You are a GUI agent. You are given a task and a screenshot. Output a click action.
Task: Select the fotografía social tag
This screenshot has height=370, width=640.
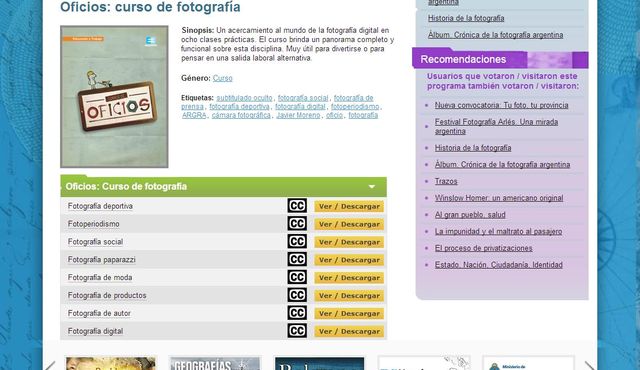(303, 98)
